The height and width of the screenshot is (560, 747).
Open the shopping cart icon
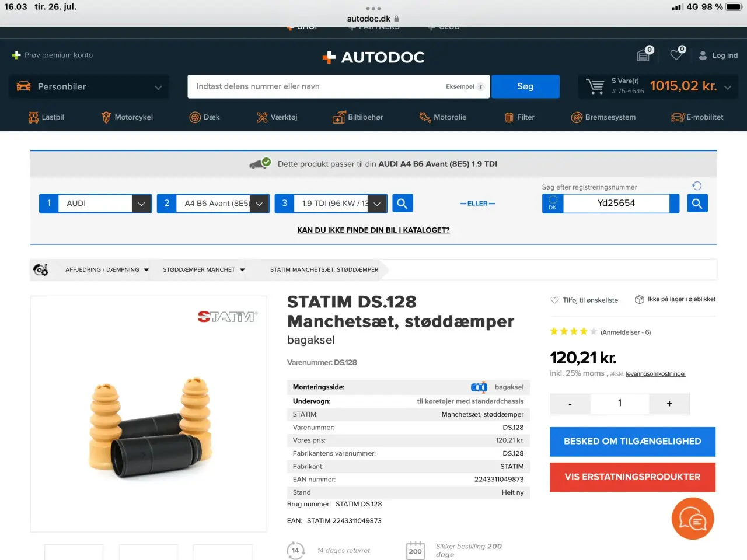coord(595,86)
